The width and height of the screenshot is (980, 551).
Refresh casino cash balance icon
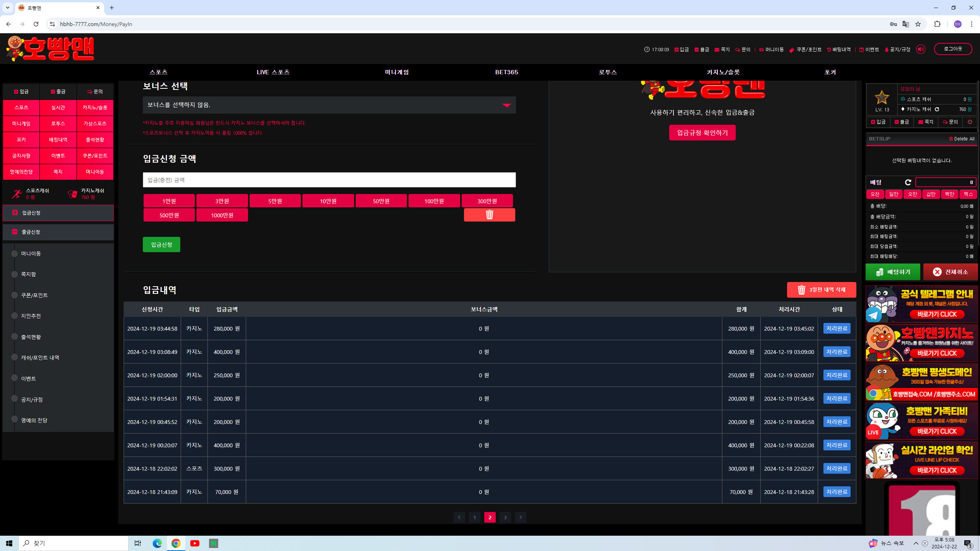[937, 109]
